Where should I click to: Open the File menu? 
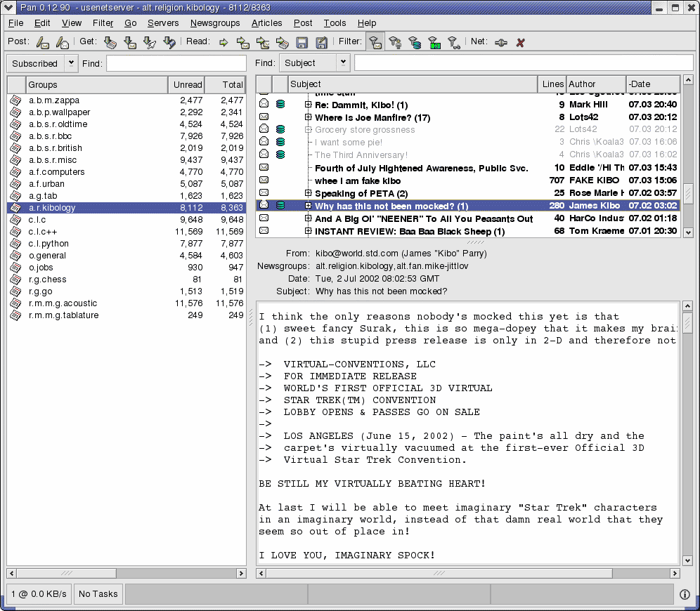[15, 23]
